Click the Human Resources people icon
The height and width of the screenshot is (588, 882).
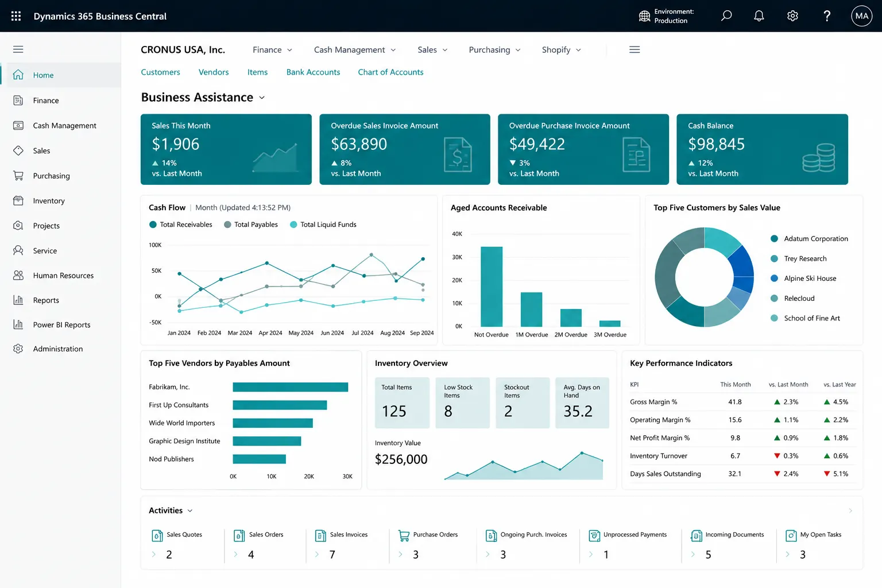click(x=18, y=275)
